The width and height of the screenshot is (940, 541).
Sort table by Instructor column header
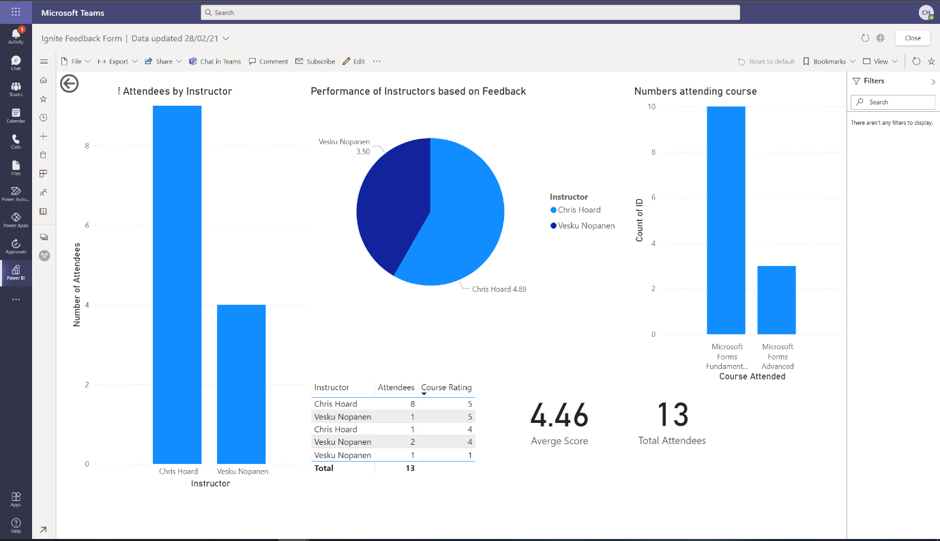tap(331, 387)
